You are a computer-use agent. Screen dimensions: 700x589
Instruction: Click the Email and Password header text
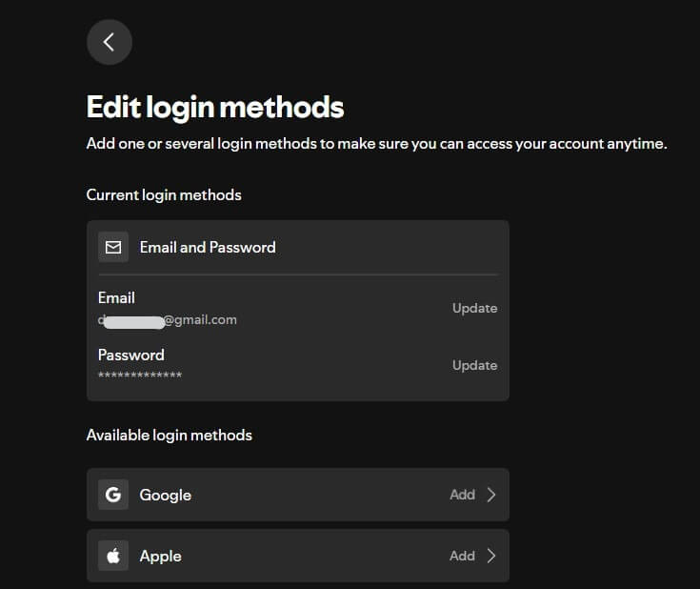[208, 247]
